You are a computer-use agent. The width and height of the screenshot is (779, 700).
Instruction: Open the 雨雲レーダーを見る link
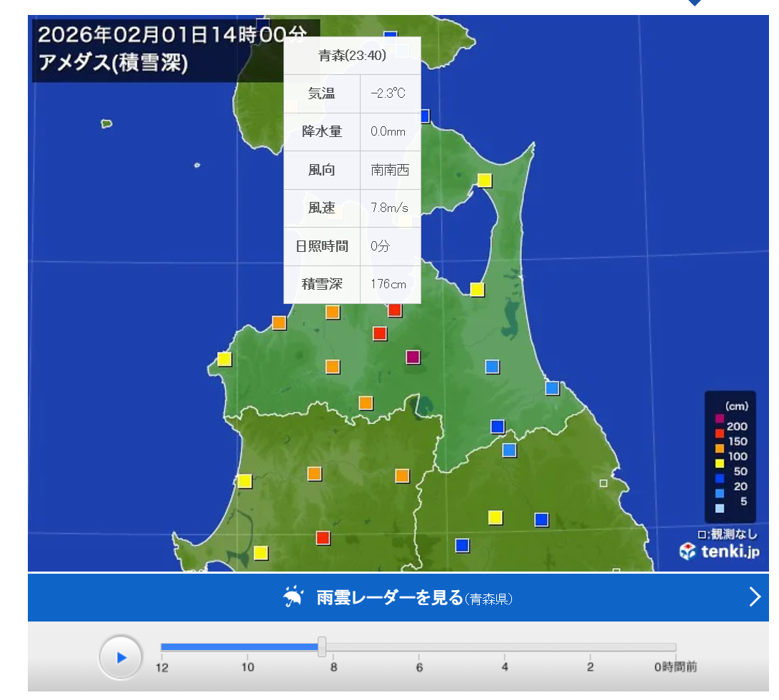click(390, 597)
